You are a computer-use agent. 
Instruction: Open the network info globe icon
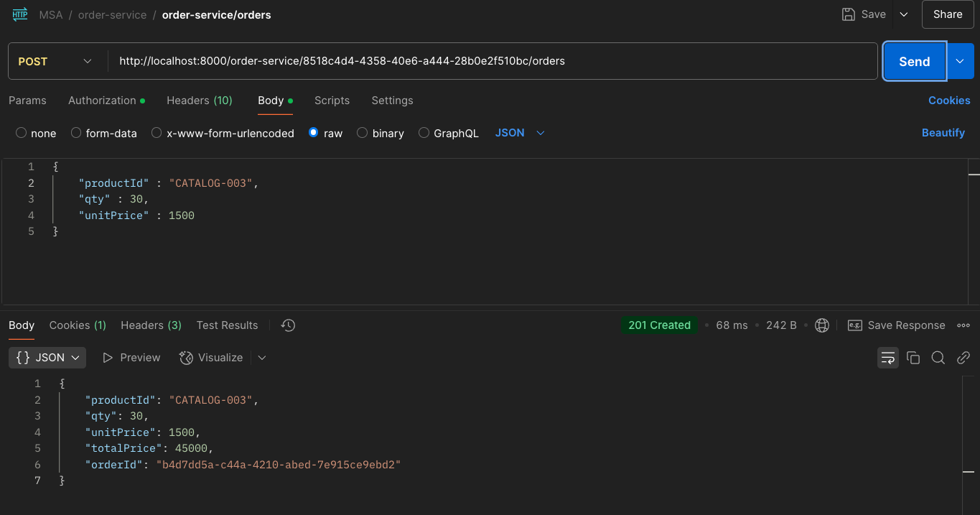(x=822, y=325)
